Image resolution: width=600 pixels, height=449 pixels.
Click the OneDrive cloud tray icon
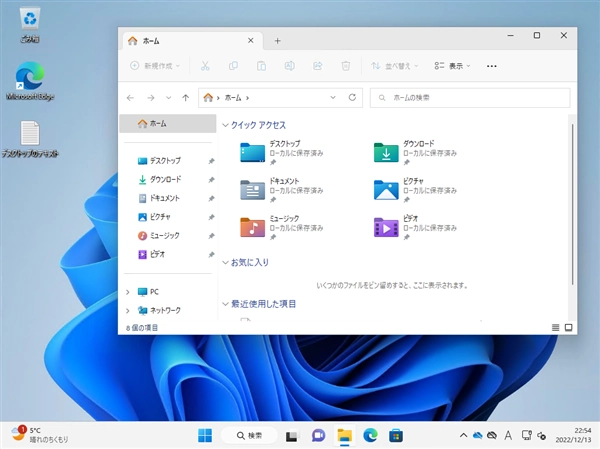[x=478, y=435]
